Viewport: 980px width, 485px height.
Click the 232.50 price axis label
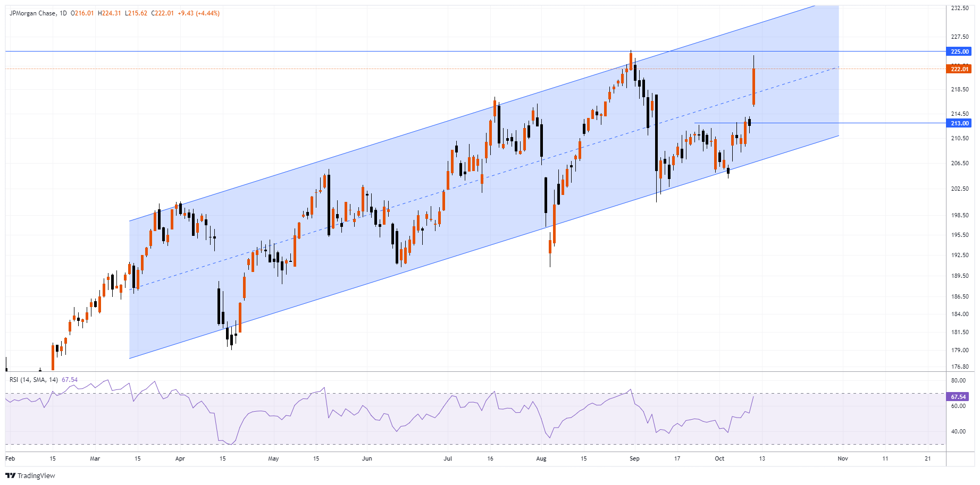[x=960, y=8]
